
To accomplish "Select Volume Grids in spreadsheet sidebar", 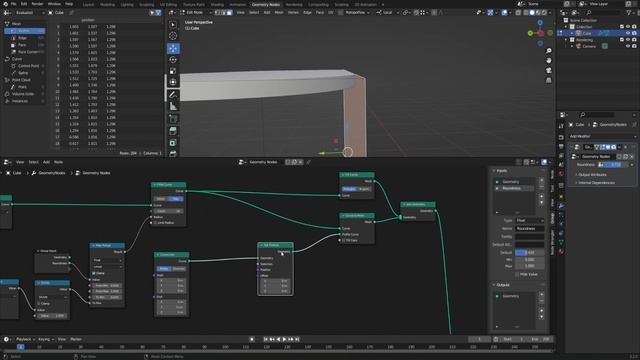I will pyautogui.click(x=25, y=94).
